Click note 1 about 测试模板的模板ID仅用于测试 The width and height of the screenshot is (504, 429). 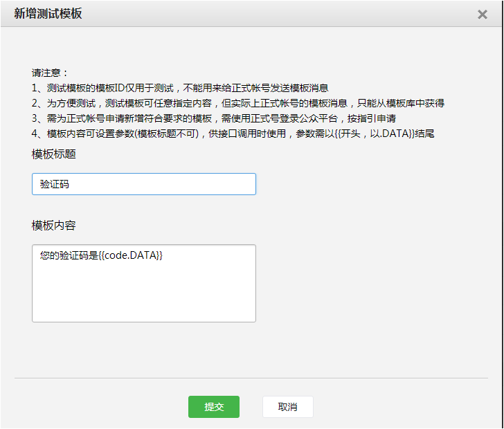180,88
